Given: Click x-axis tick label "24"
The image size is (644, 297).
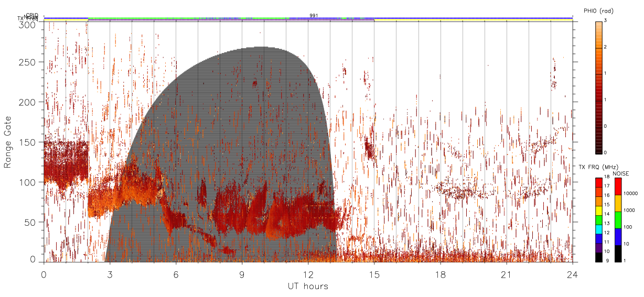Looking at the screenshot, I should (572, 274).
